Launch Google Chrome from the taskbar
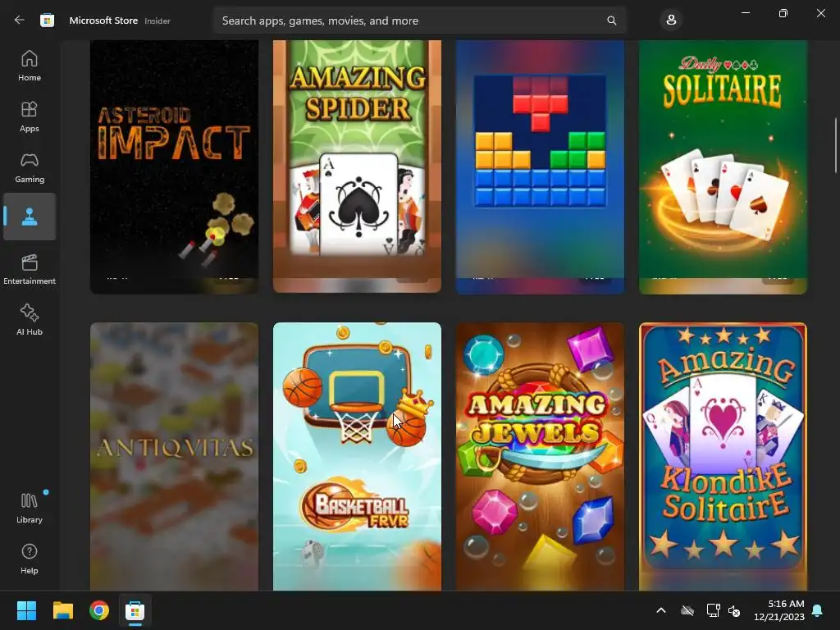Screen dimensions: 840x630 pyautogui.click(x=99, y=610)
